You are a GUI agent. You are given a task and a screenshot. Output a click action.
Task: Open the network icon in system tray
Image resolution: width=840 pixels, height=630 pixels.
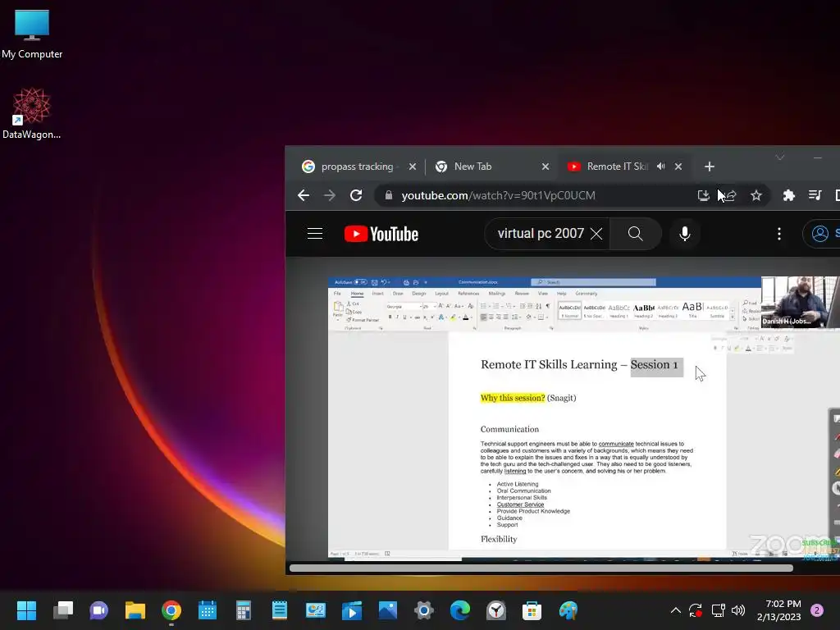(719, 610)
